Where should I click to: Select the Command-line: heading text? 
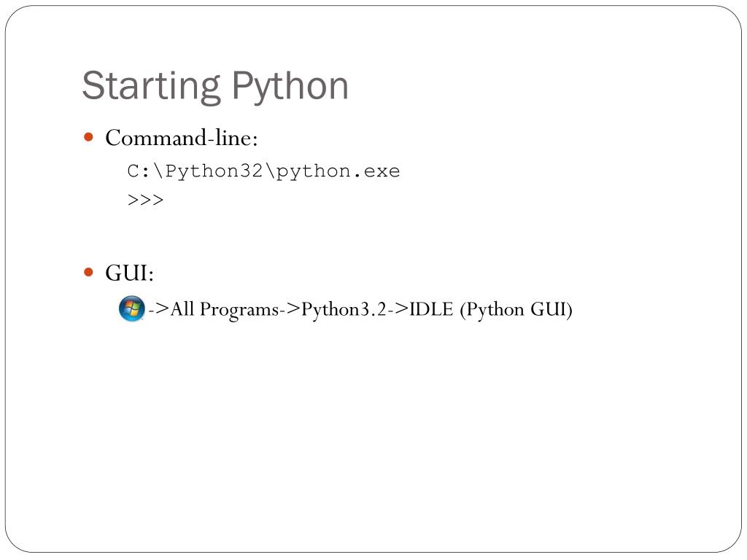click(x=182, y=138)
